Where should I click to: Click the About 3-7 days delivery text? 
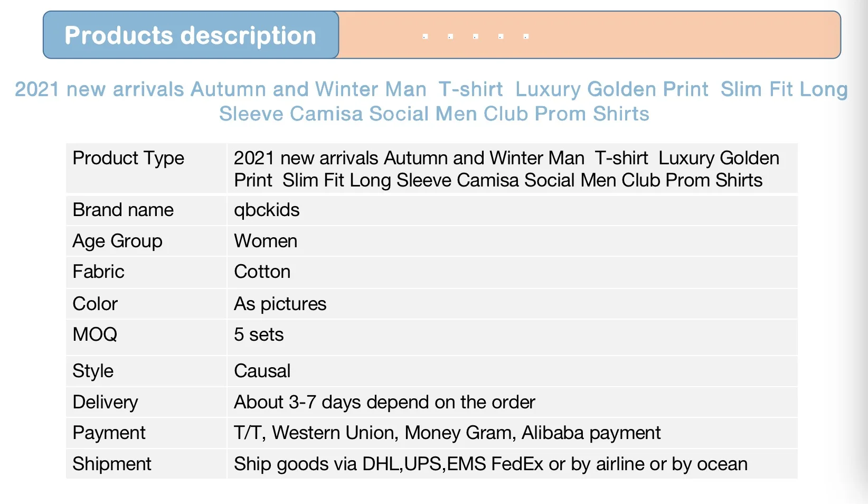tap(384, 402)
